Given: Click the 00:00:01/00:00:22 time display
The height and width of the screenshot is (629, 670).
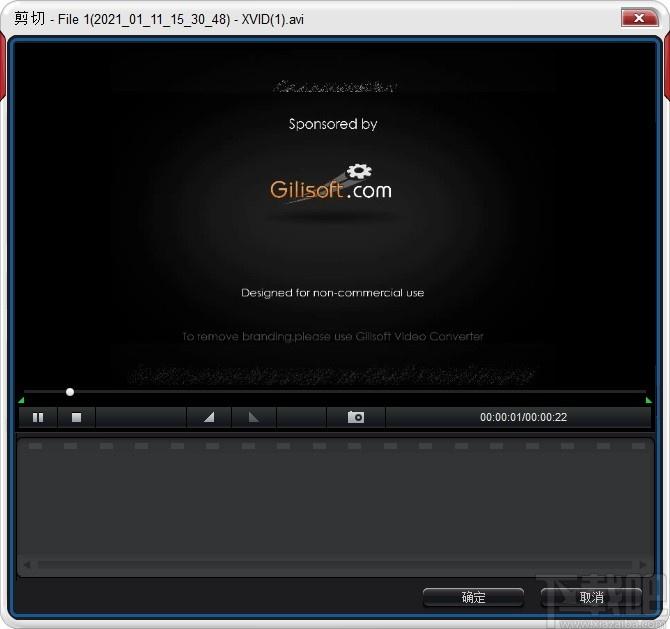Looking at the screenshot, I should [x=523, y=417].
